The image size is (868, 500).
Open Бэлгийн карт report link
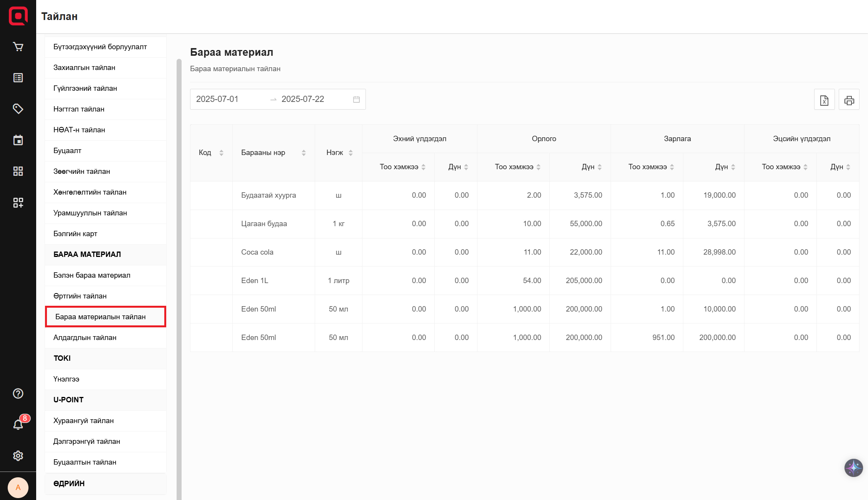[75, 233]
